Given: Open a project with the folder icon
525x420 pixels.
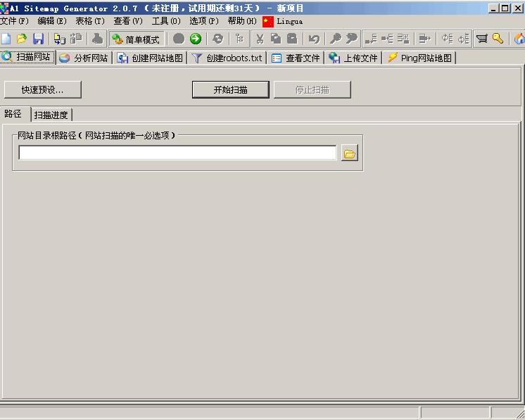Looking at the screenshot, I should pyautogui.click(x=22, y=39).
